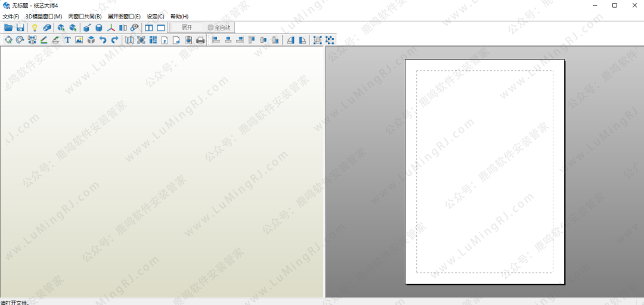
Task: Click inside the white paper page
Action: click(x=484, y=172)
